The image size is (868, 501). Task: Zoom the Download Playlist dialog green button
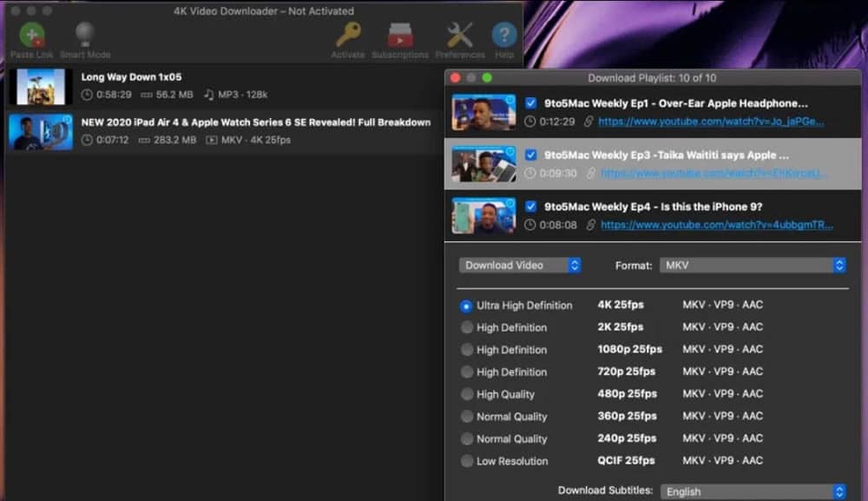[x=487, y=78]
